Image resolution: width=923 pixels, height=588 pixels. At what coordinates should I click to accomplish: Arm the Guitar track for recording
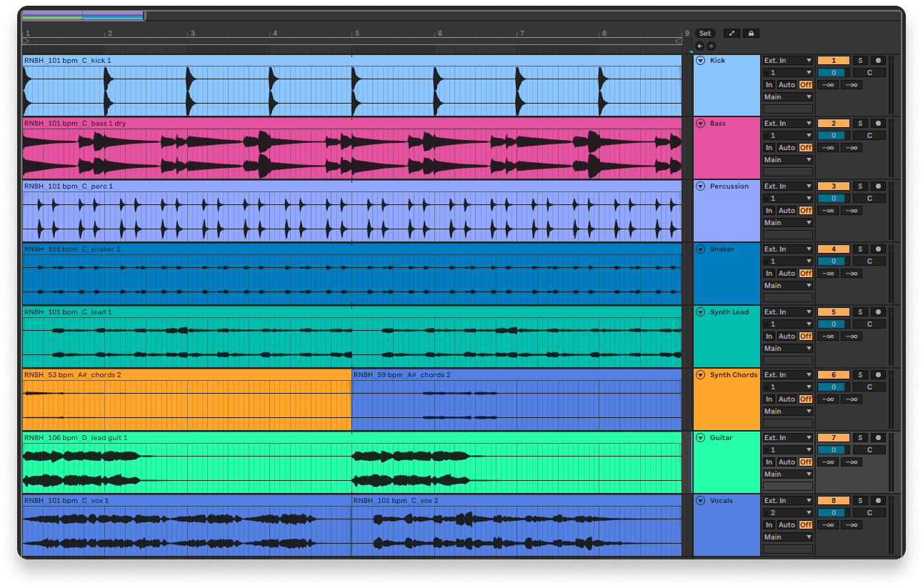tap(878, 437)
